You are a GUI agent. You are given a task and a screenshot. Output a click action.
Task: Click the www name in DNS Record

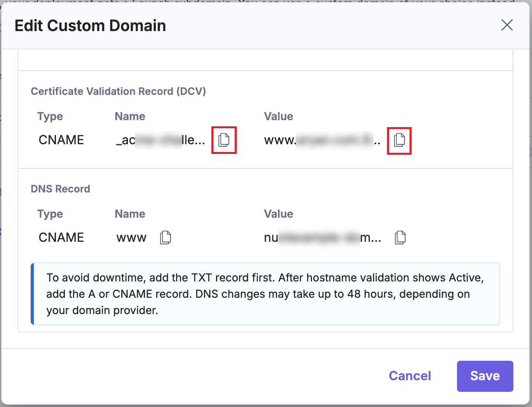(x=131, y=237)
